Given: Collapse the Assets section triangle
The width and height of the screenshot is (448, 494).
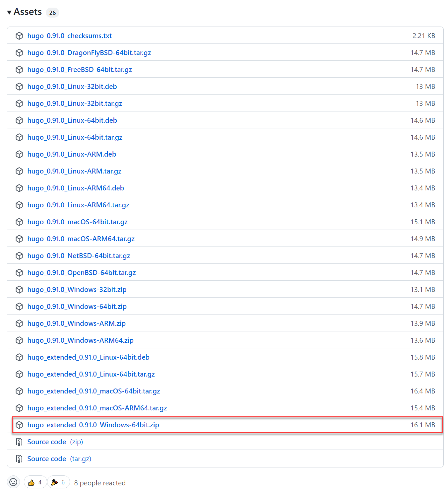Looking at the screenshot, I should pyautogui.click(x=9, y=12).
